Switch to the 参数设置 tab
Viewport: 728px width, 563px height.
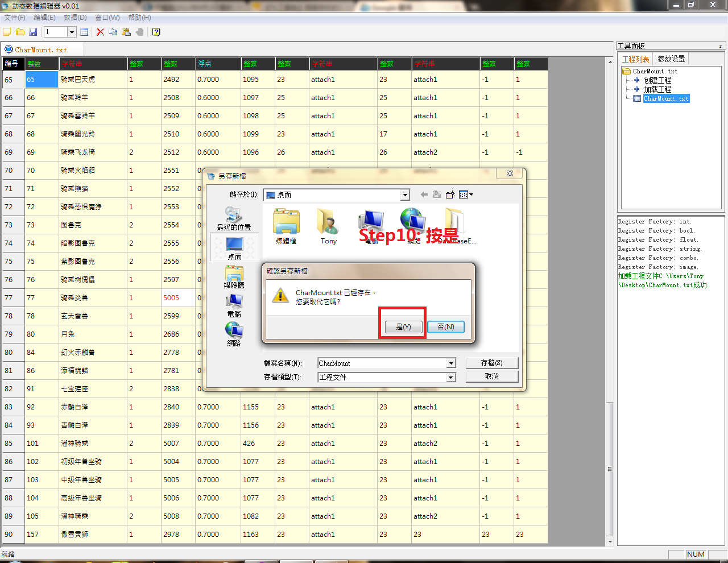click(671, 59)
